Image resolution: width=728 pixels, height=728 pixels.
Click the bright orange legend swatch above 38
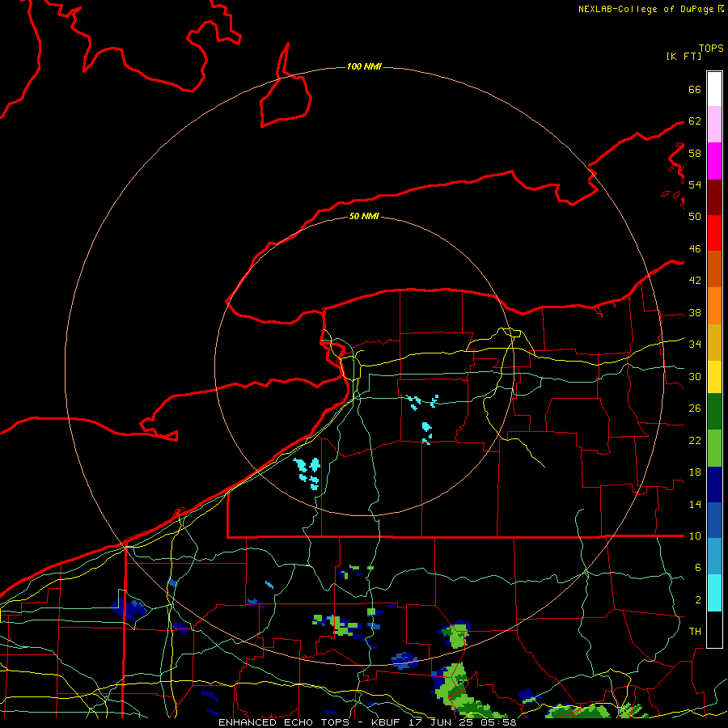point(714,306)
